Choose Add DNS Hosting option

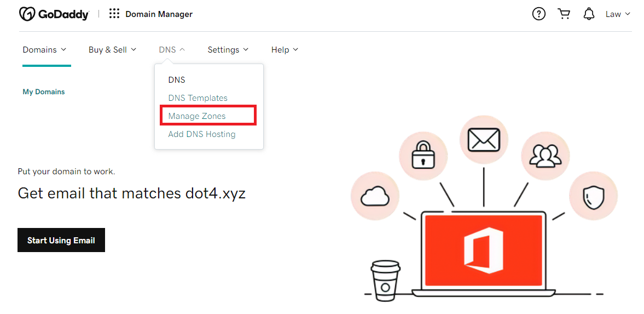202,134
